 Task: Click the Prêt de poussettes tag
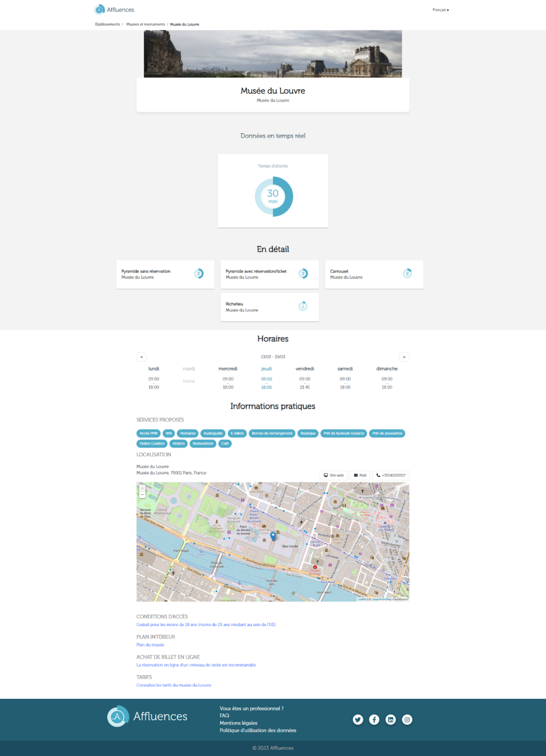tap(387, 433)
